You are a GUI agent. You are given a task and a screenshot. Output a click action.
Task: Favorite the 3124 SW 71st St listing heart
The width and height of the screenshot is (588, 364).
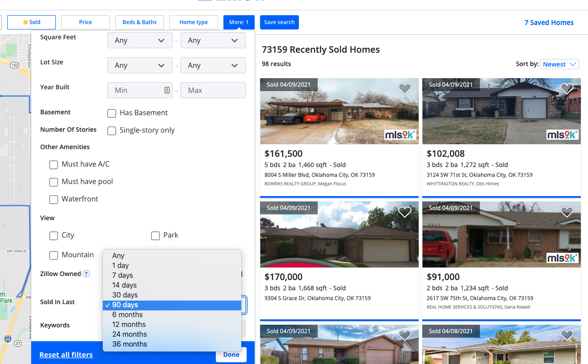point(567,88)
